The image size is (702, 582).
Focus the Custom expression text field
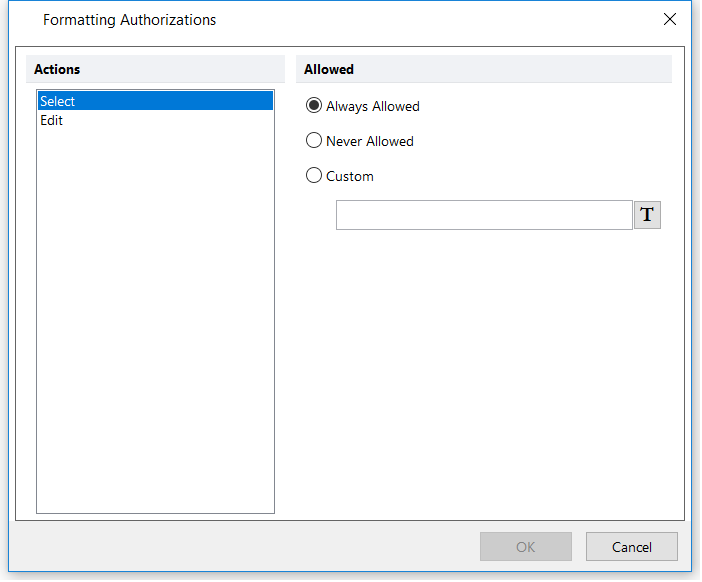[x=484, y=215]
